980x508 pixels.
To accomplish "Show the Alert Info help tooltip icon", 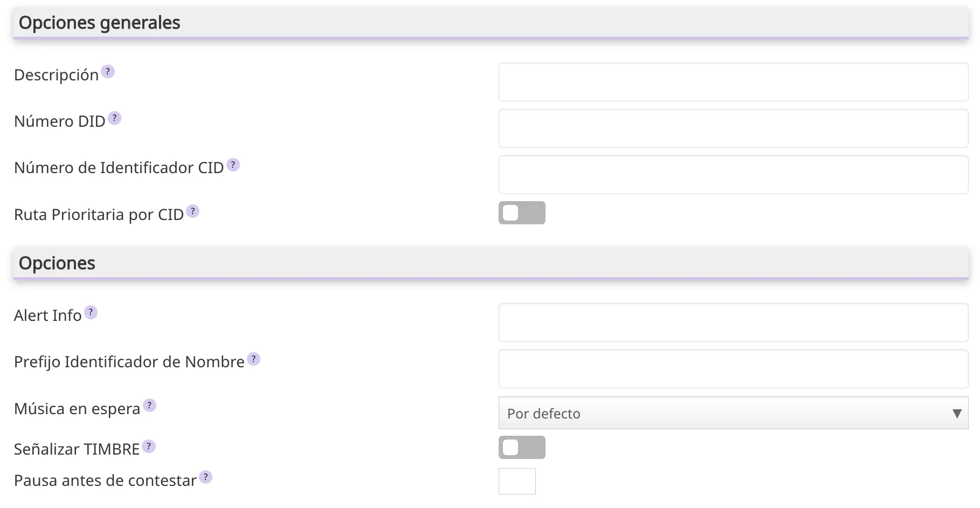I will (91, 312).
